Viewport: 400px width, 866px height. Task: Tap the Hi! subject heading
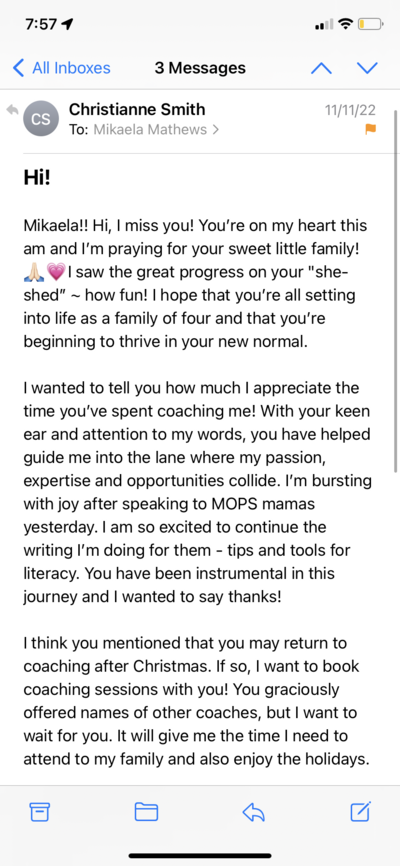(37, 178)
